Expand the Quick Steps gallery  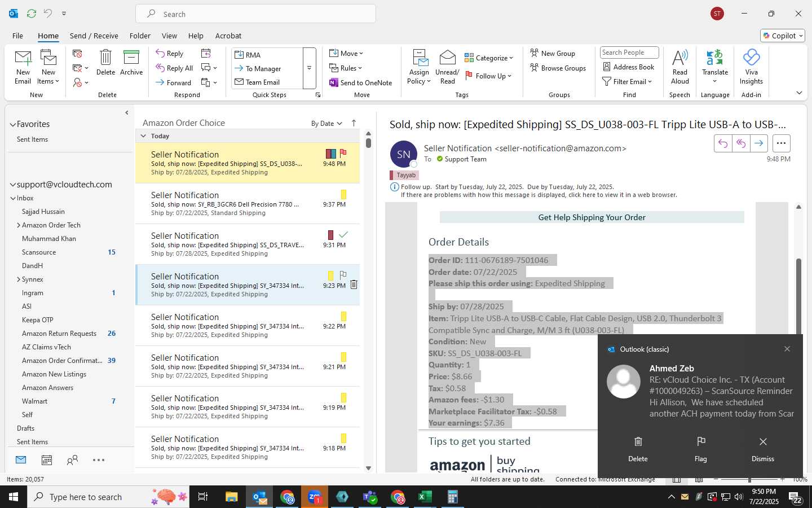[x=309, y=68]
